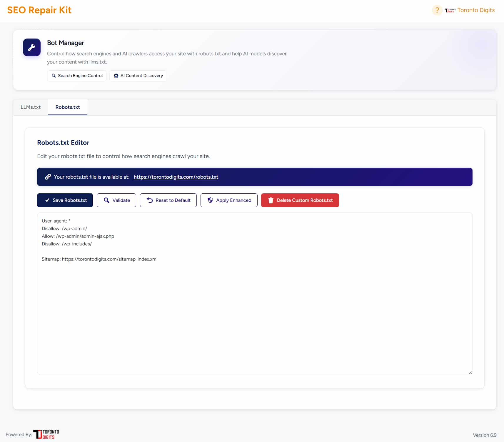
Task: Apply Enhanced robots.txt rules
Action: [x=229, y=200]
